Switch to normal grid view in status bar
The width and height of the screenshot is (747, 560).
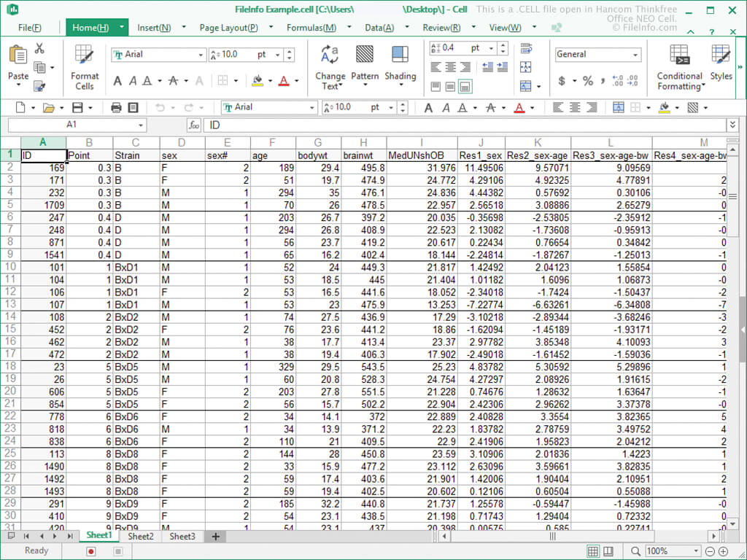click(592, 551)
